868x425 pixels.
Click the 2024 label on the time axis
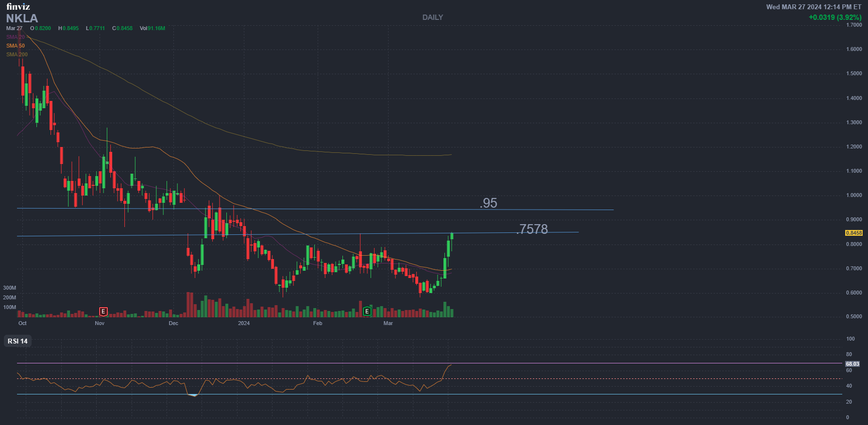[244, 323]
